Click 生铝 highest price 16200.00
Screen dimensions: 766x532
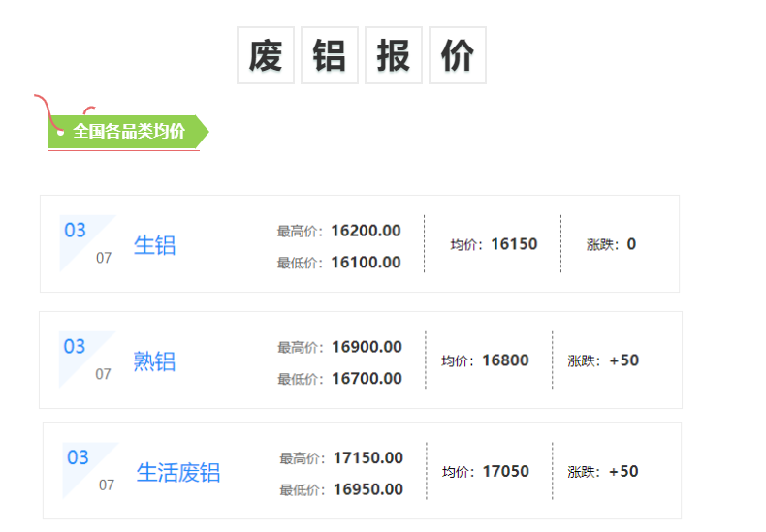tap(366, 231)
